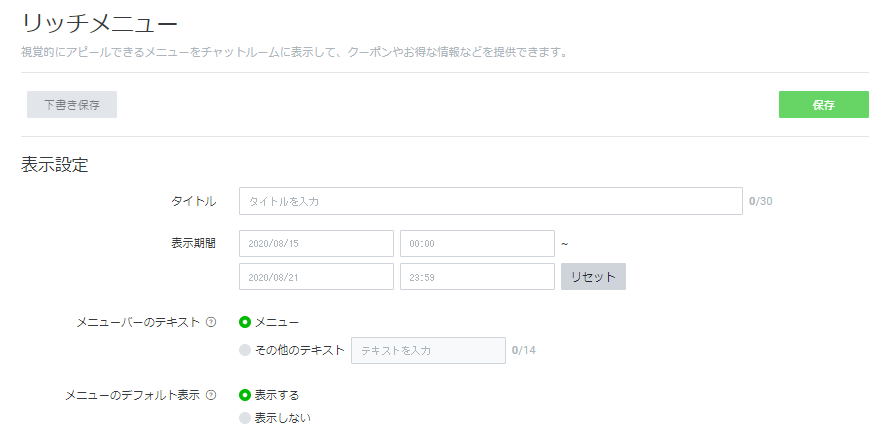
Task: Focus the テキストを入力 custom text field
Action: 428,350
